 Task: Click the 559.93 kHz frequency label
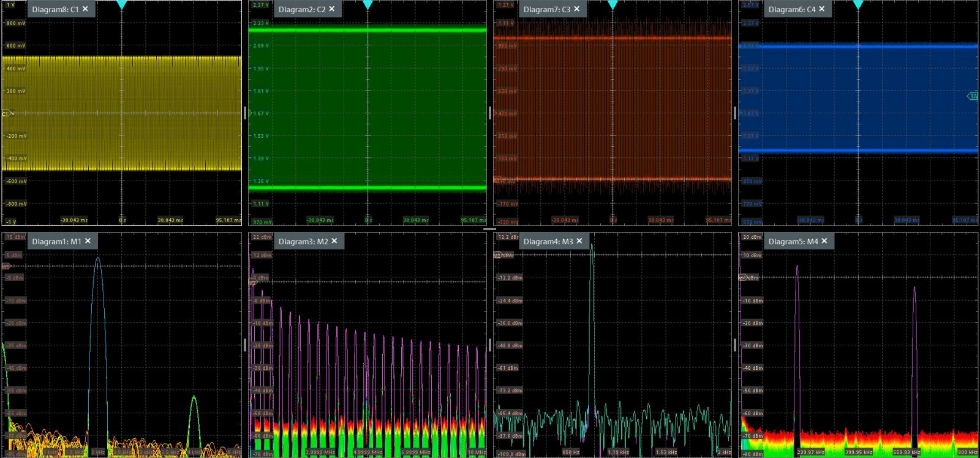click(x=907, y=452)
